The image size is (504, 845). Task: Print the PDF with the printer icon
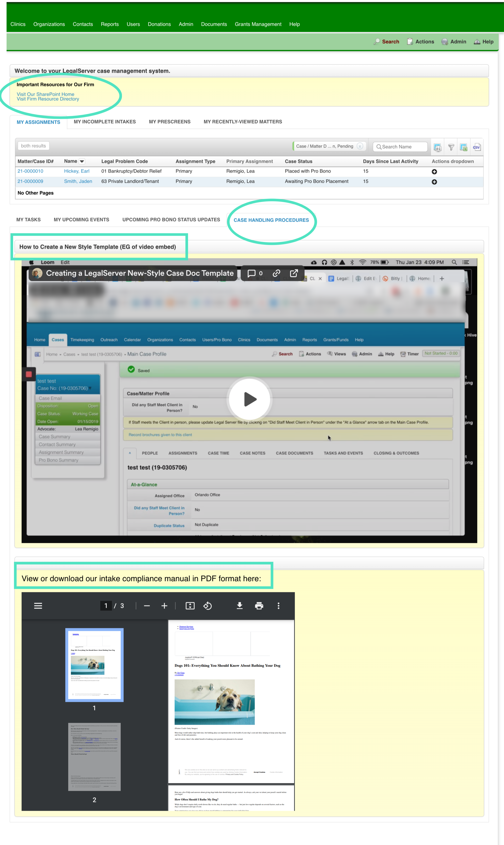coord(259,605)
